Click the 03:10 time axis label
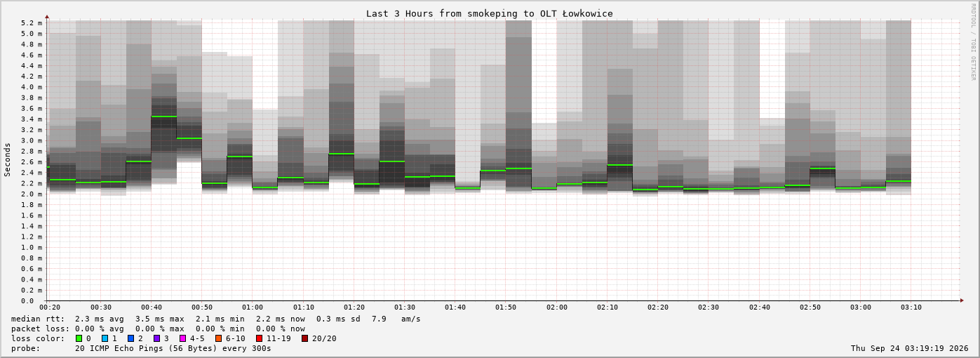The width and height of the screenshot is (980, 358). [x=911, y=307]
